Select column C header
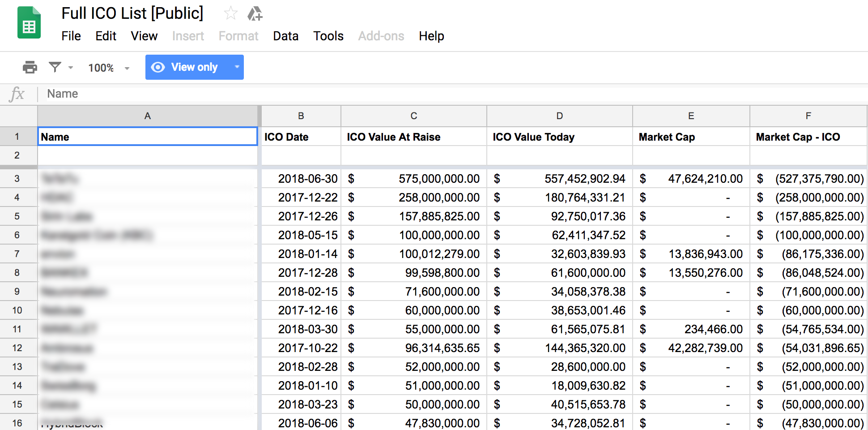The image size is (868, 430). [414, 116]
